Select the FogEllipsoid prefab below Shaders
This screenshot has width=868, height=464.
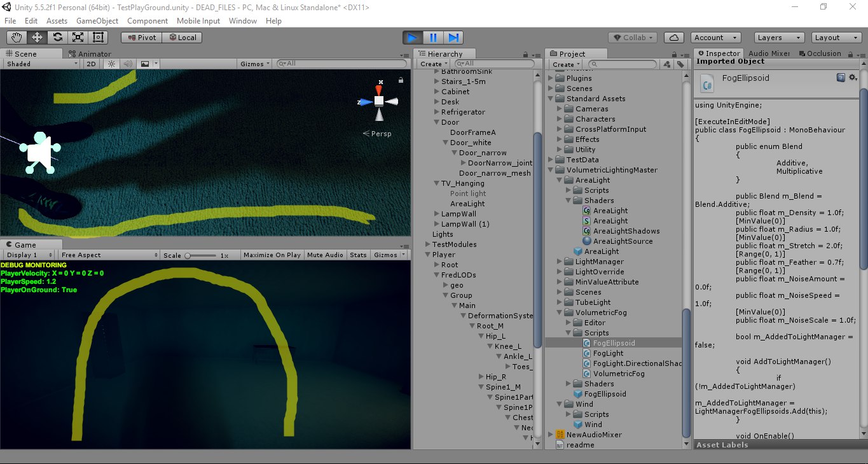pyautogui.click(x=605, y=394)
